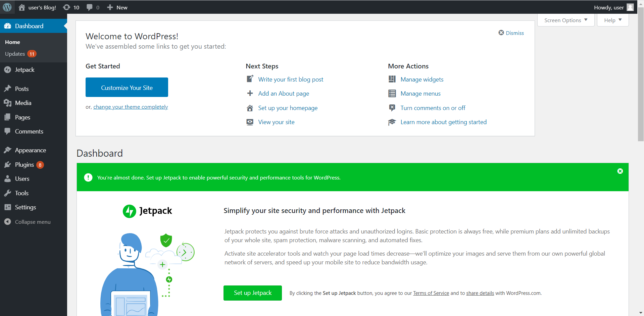Click the plus icon next to New
The image size is (644, 316).
(x=110, y=7)
